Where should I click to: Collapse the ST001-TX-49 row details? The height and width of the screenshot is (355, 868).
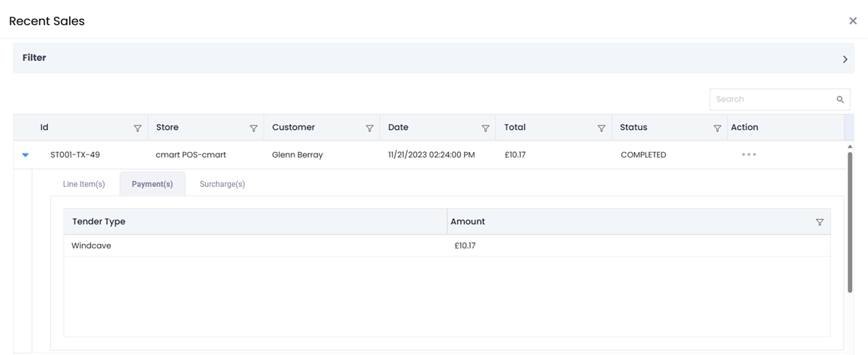click(x=25, y=155)
